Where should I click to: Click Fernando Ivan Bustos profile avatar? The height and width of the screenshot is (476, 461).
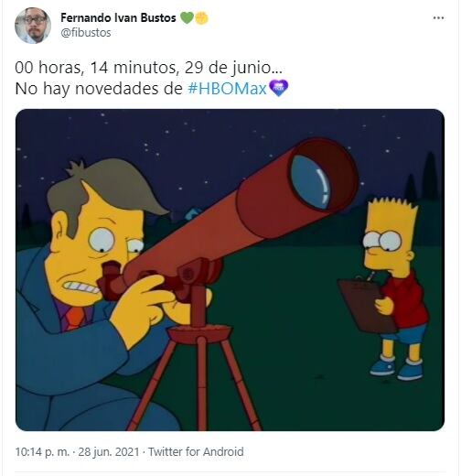click(33, 26)
